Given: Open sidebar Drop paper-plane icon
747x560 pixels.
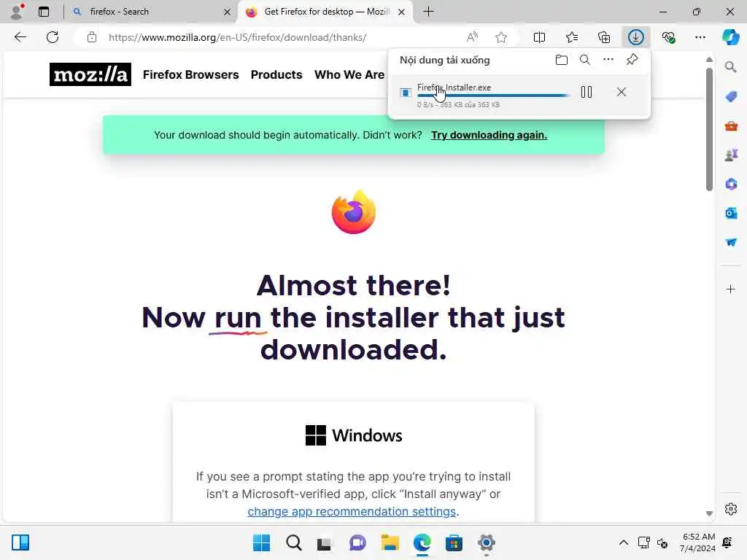Looking at the screenshot, I should point(731,242).
